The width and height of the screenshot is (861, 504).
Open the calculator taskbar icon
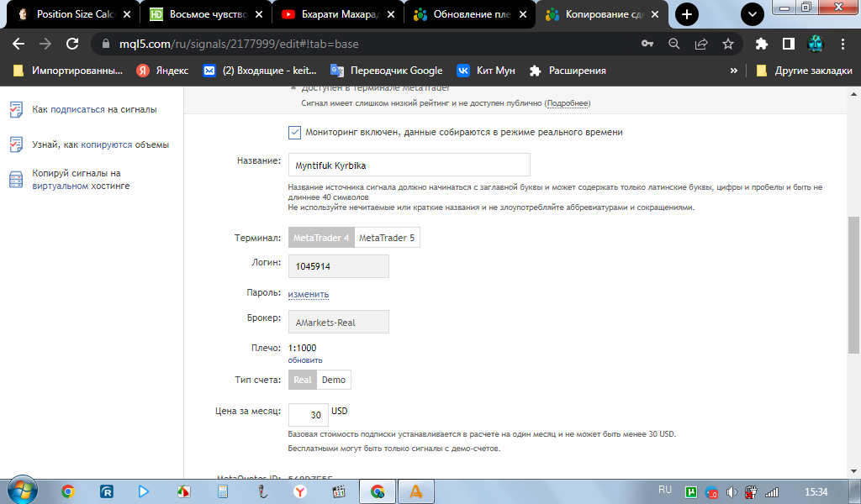222,491
